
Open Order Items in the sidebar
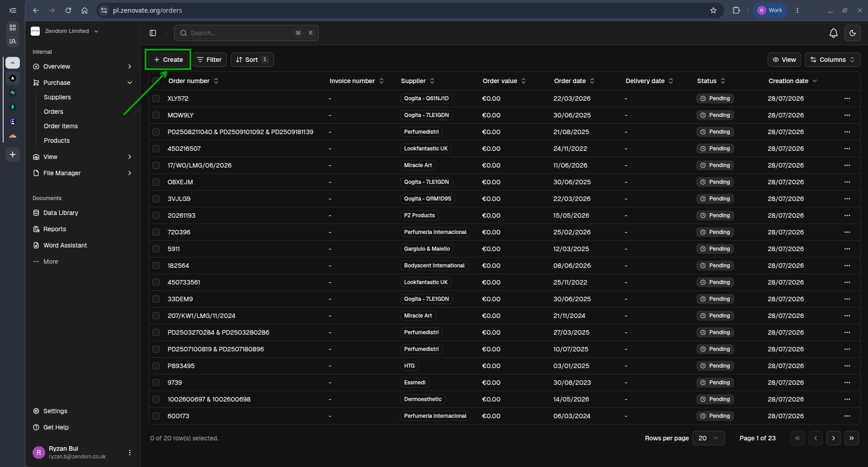coord(61,126)
